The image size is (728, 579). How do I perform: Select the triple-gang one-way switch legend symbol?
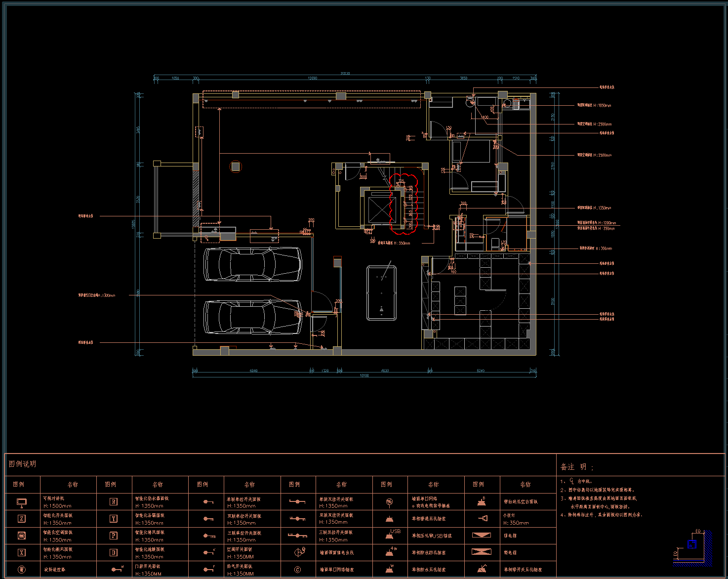coord(209,536)
